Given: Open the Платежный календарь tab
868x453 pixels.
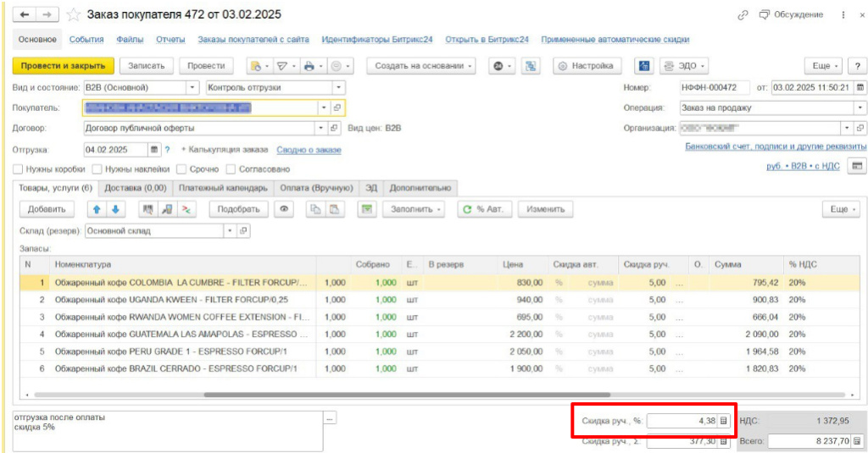Looking at the screenshot, I should pos(223,188).
